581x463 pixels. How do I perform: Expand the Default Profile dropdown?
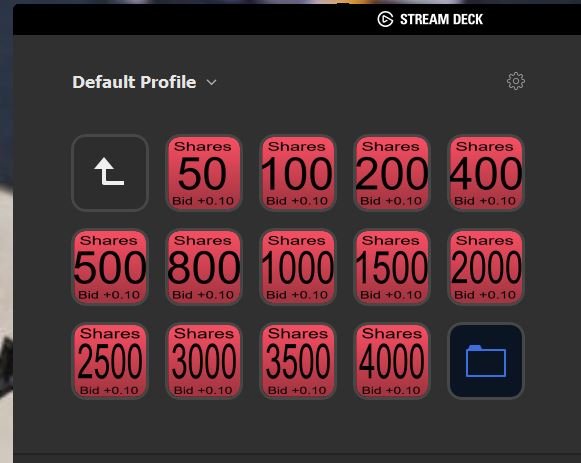pos(211,82)
